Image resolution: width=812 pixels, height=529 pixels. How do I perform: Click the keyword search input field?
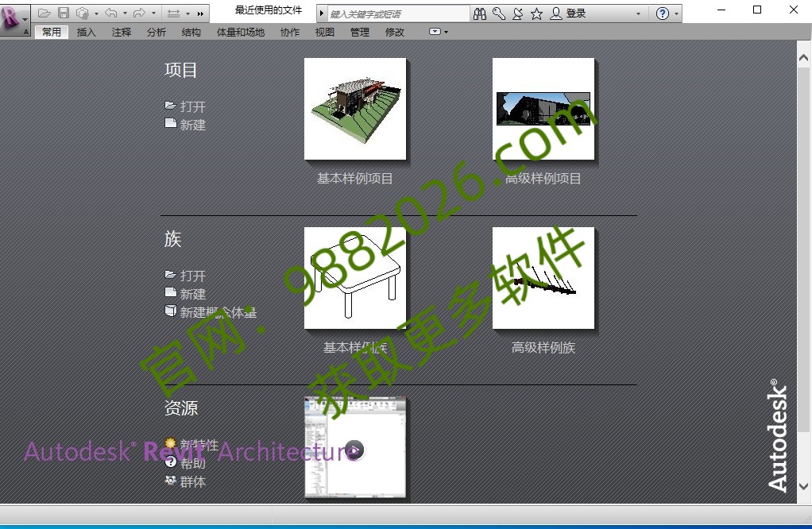click(398, 14)
